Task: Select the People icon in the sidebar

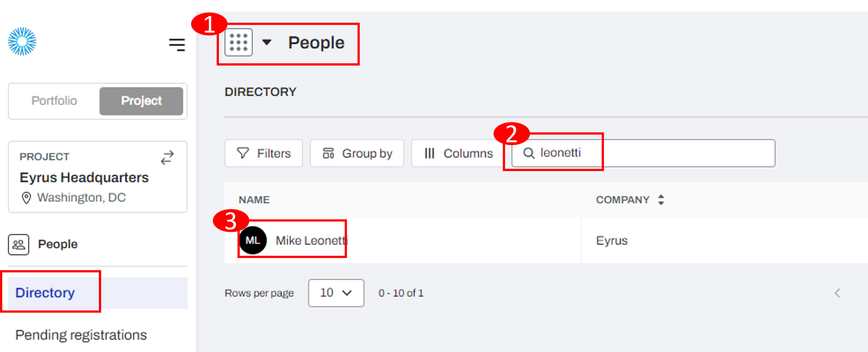Action: (19, 244)
